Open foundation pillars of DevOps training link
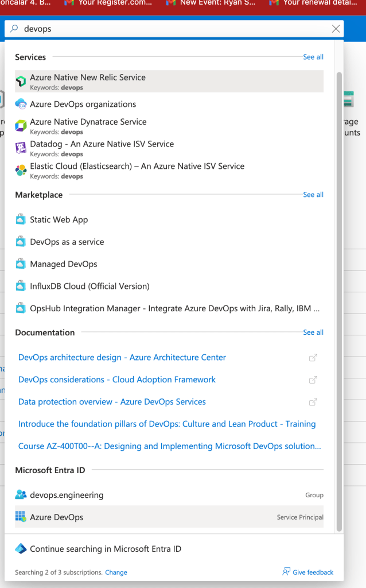The image size is (366, 588). point(167,424)
